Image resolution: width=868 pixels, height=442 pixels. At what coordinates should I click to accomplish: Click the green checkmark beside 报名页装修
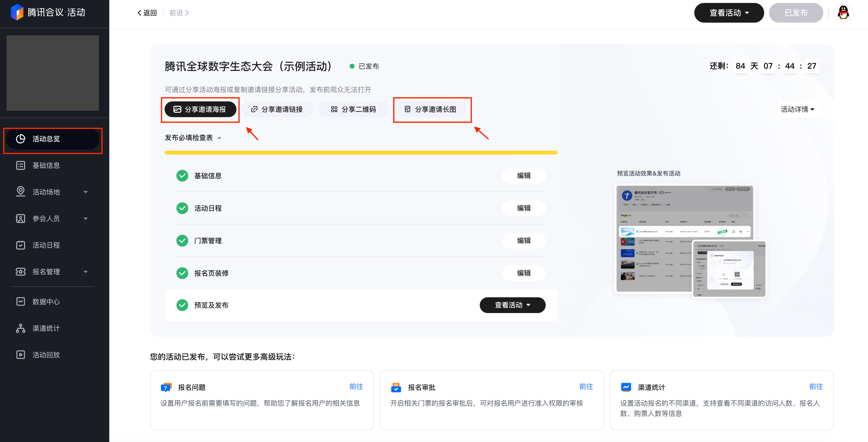182,273
